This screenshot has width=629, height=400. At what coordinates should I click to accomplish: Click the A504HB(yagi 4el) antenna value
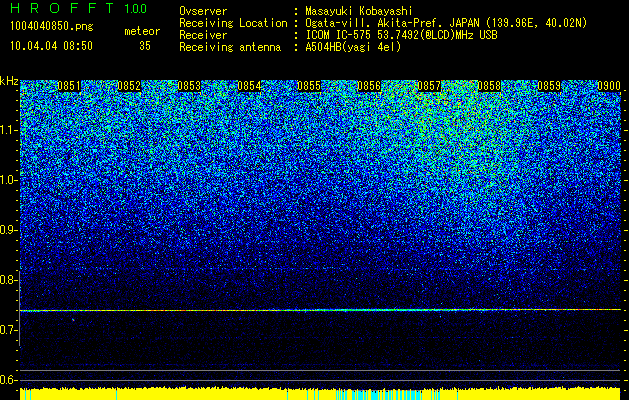[x=353, y=47]
